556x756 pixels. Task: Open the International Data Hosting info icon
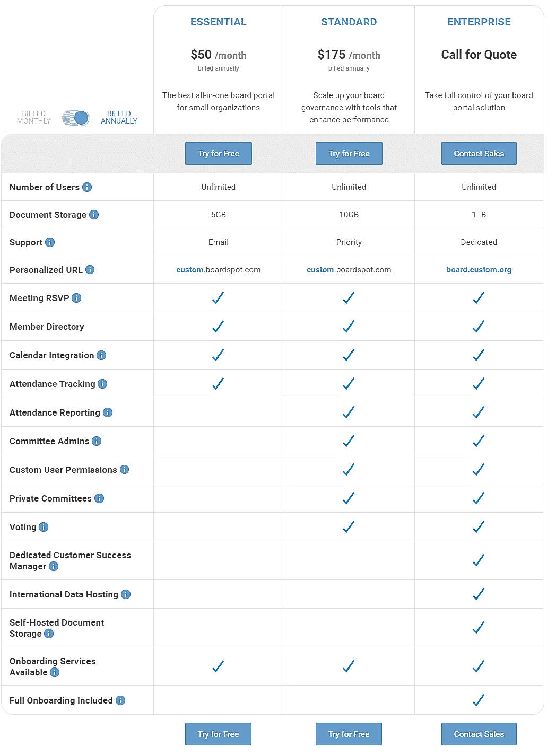coord(126,594)
